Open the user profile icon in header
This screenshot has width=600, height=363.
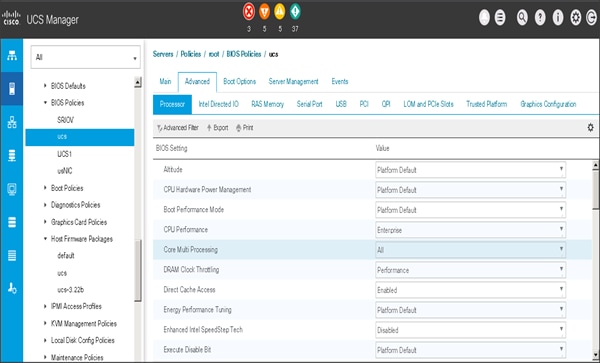(x=484, y=18)
